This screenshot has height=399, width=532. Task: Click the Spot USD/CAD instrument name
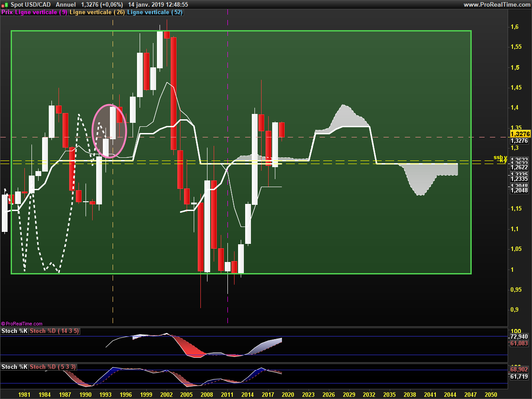30,4
